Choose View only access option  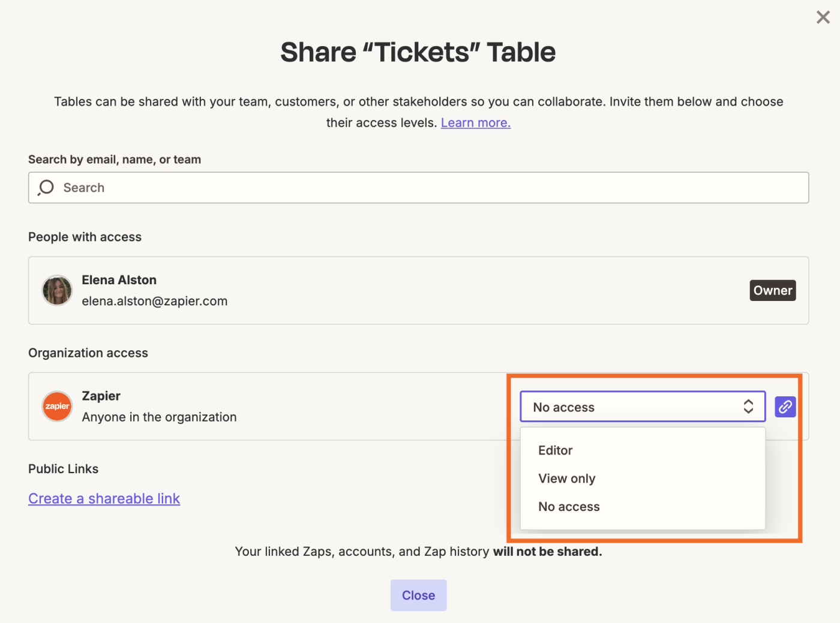coord(567,478)
